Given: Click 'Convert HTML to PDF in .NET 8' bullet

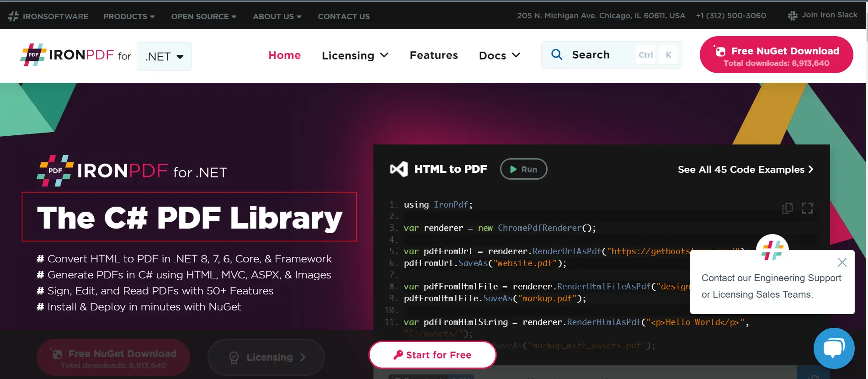Looking at the screenshot, I should (x=184, y=259).
